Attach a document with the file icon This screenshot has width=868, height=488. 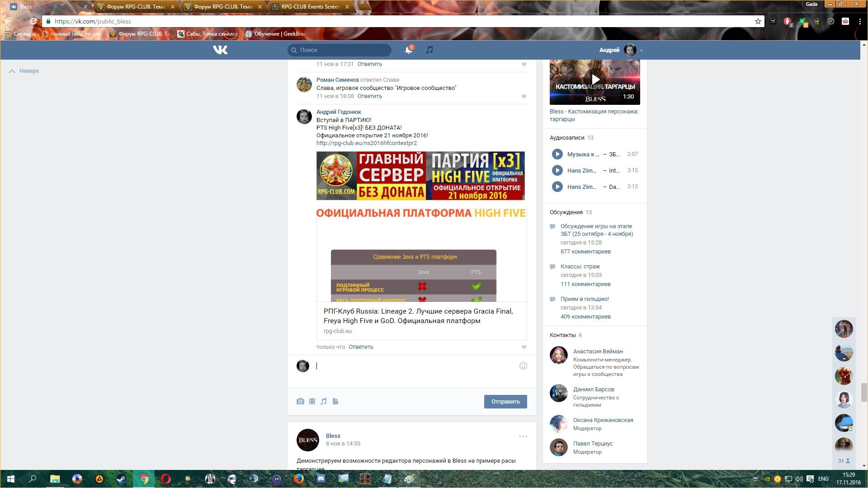pyautogui.click(x=335, y=401)
